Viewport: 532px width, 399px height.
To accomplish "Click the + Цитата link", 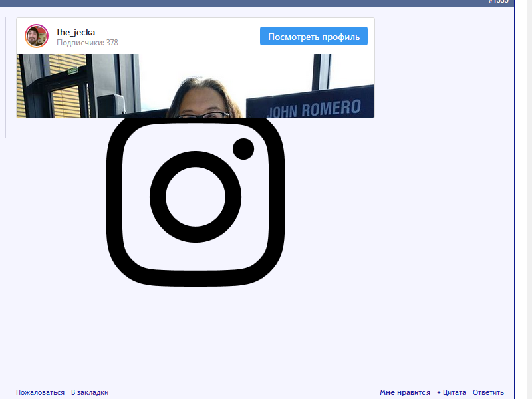I will [x=452, y=392].
